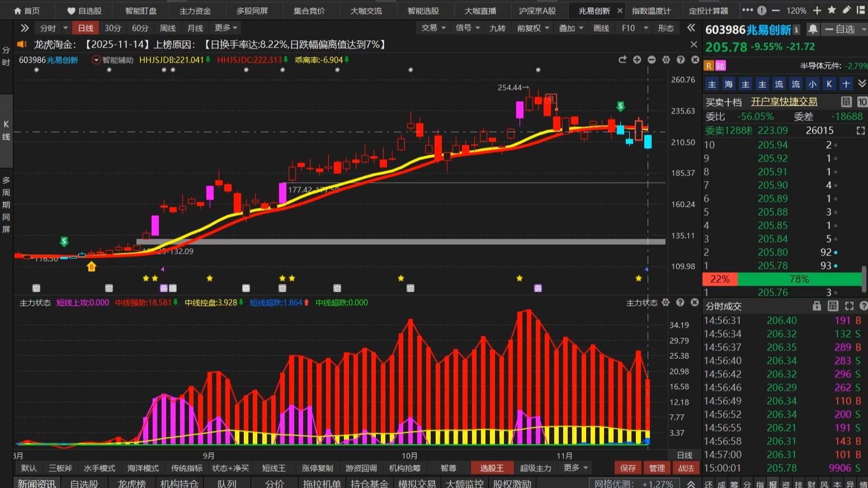The width and height of the screenshot is (868, 488).
Task: Toggle the ten-level depth '10' button
Action: [x=862, y=102]
